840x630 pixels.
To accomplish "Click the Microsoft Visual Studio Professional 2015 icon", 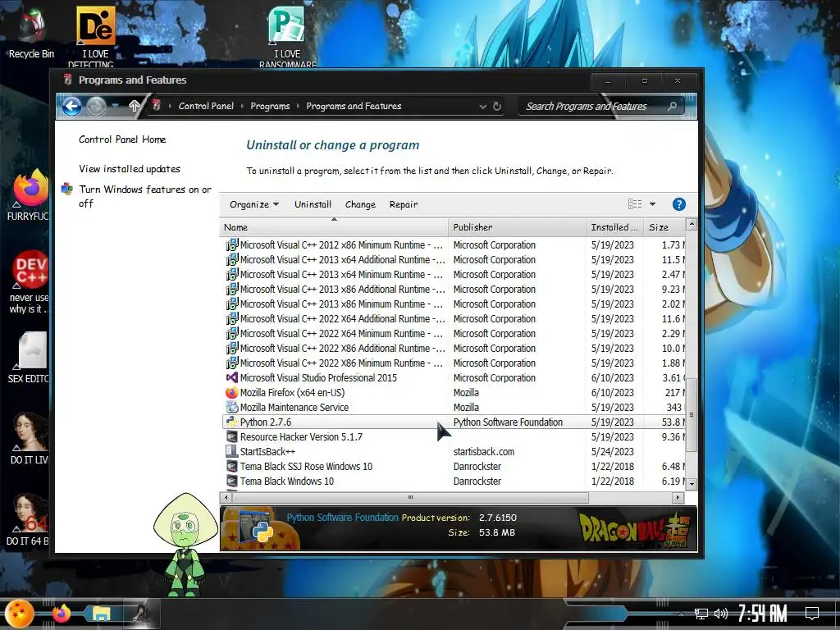I will tap(231, 377).
